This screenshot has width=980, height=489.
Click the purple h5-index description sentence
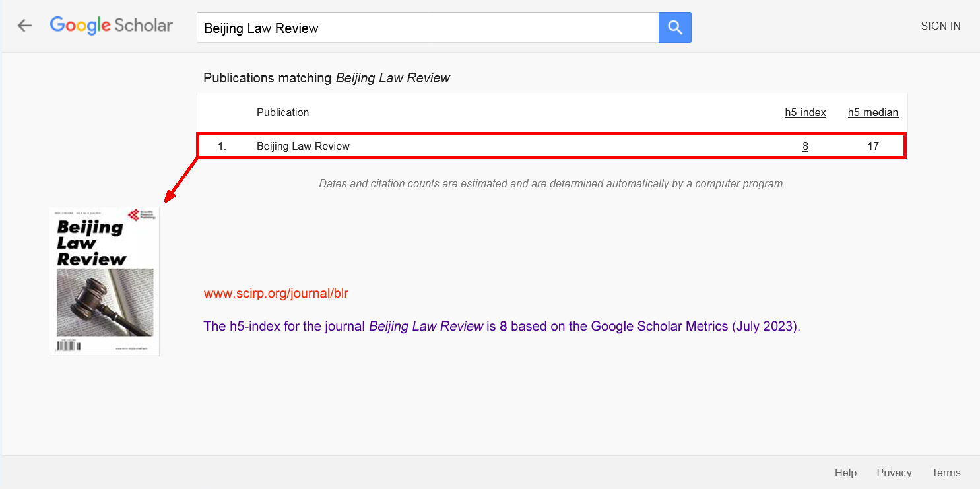pyautogui.click(x=502, y=326)
